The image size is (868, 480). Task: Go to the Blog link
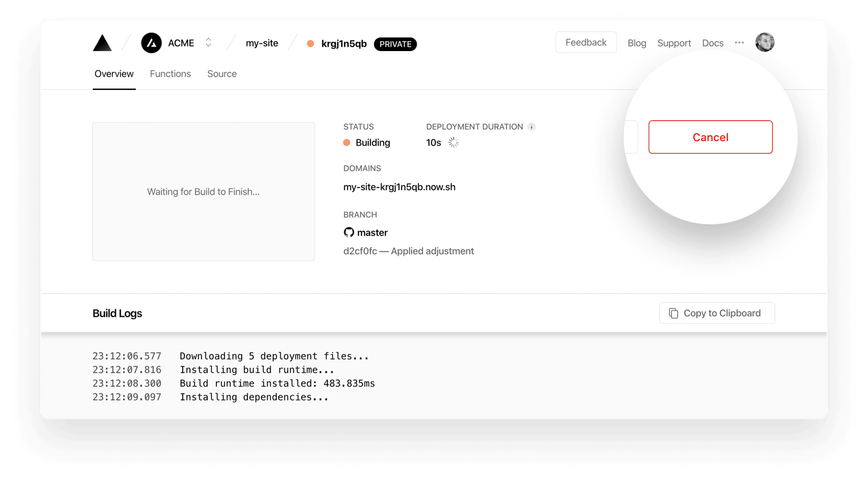point(637,43)
